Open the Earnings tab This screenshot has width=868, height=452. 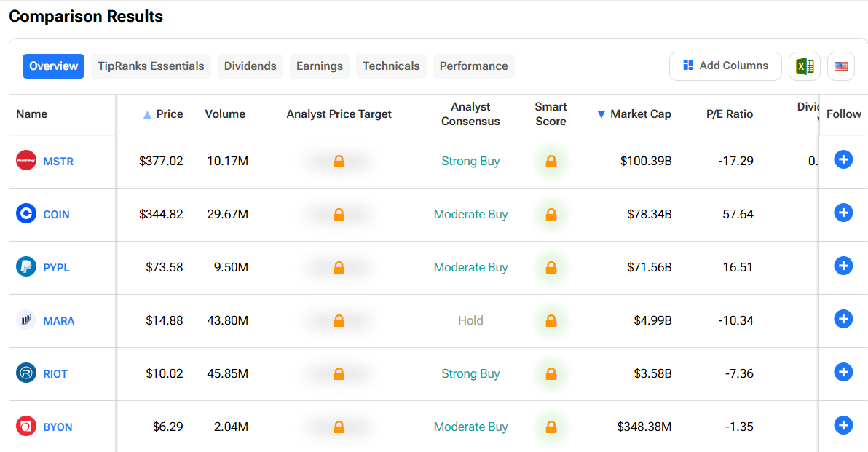pyautogui.click(x=320, y=66)
